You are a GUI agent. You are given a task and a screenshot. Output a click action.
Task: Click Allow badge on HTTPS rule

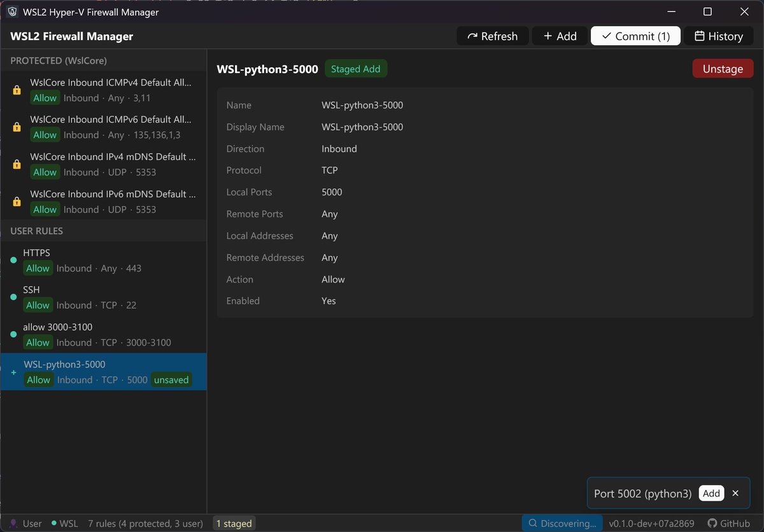pyautogui.click(x=38, y=268)
